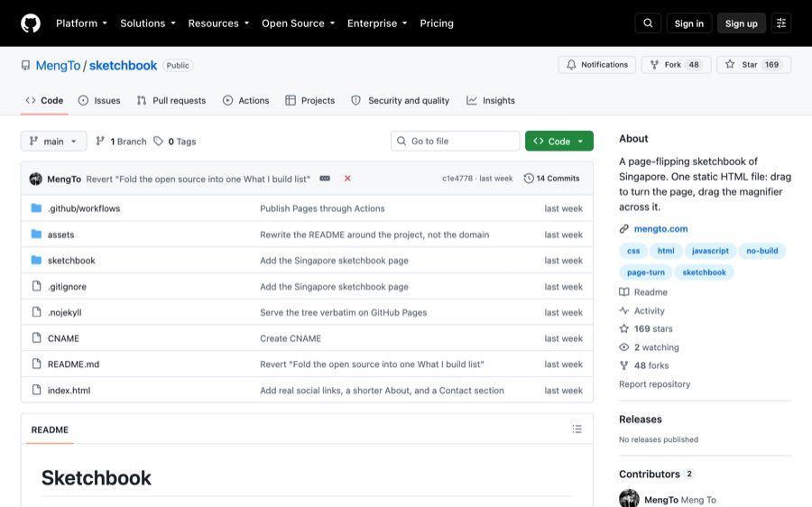Click the Go to file search field
Viewport: 812px width, 507px height.
click(x=456, y=141)
